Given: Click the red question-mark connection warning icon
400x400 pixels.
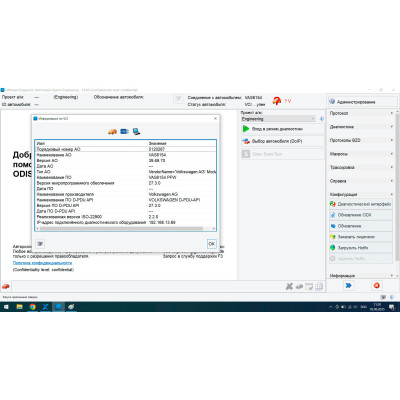Looking at the screenshot, I should tap(277, 101).
